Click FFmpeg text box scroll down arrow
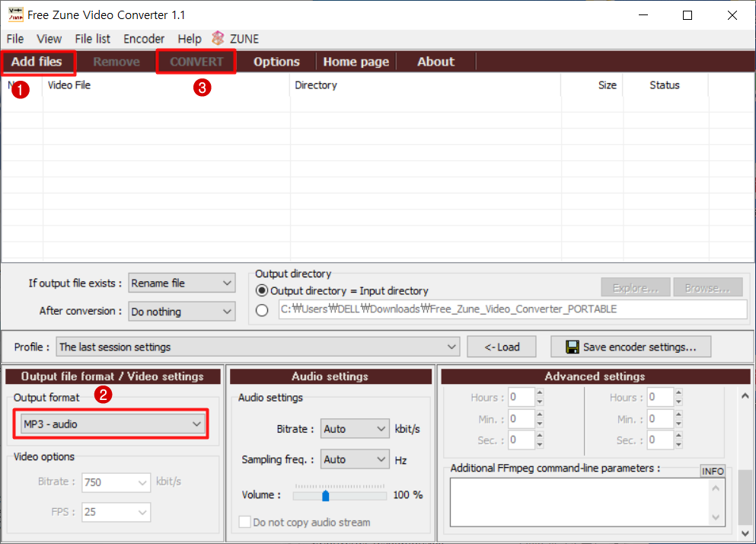Image resolution: width=756 pixels, height=544 pixels. [x=716, y=517]
